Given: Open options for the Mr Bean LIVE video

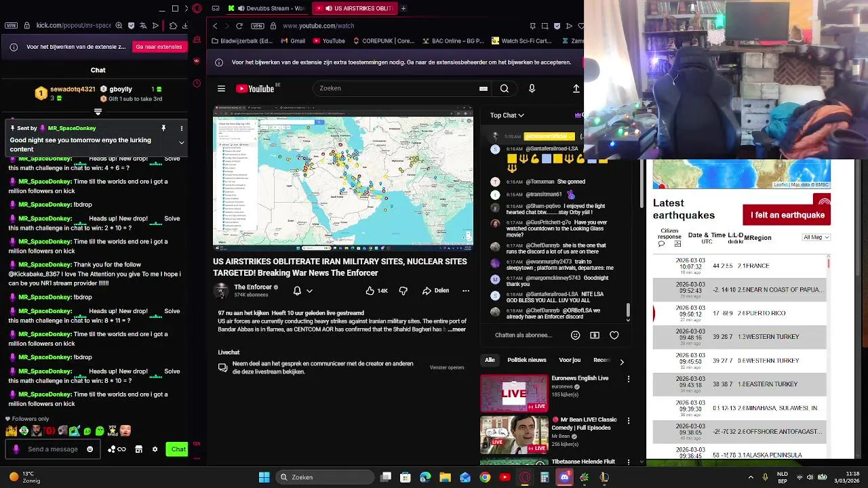Looking at the screenshot, I should click(x=629, y=421).
